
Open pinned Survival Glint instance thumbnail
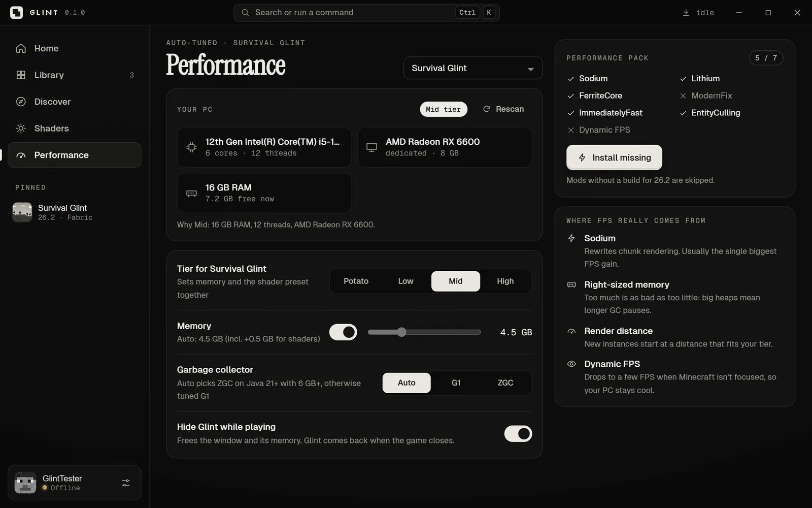[22, 212]
